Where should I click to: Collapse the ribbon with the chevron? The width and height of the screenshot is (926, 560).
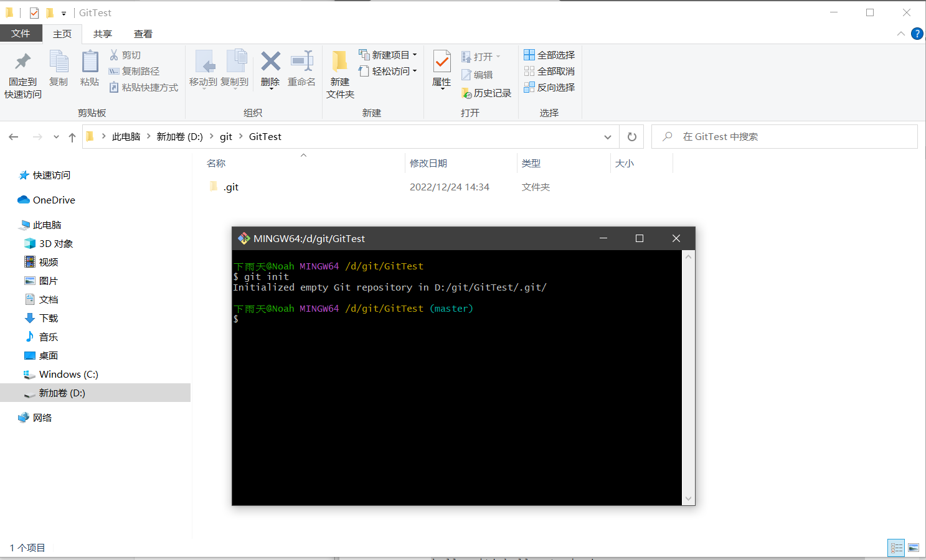coord(900,34)
